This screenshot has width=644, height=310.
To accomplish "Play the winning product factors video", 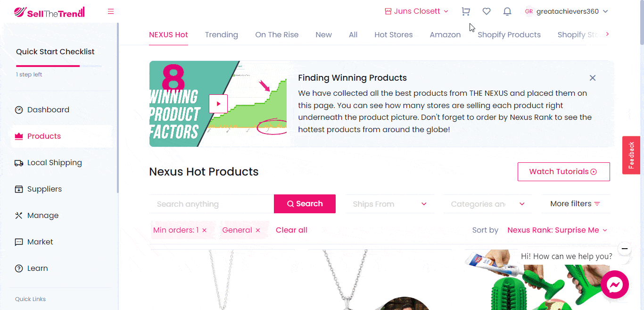I will [218, 104].
